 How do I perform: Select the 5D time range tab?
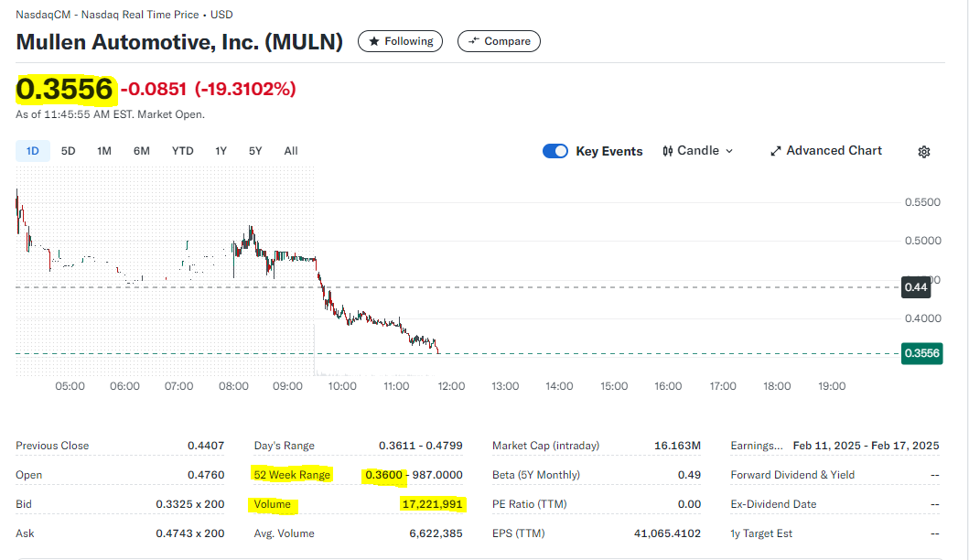pos(68,151)
